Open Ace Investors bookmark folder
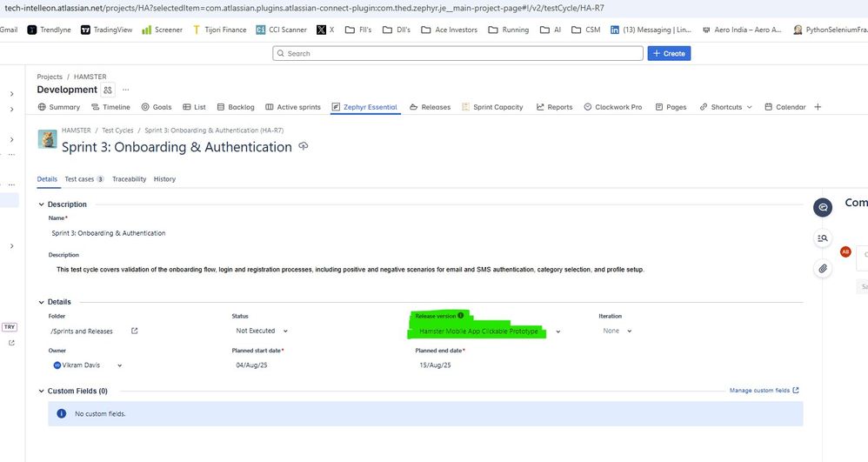This screenshot has height=462, width=868. [449, 30]
